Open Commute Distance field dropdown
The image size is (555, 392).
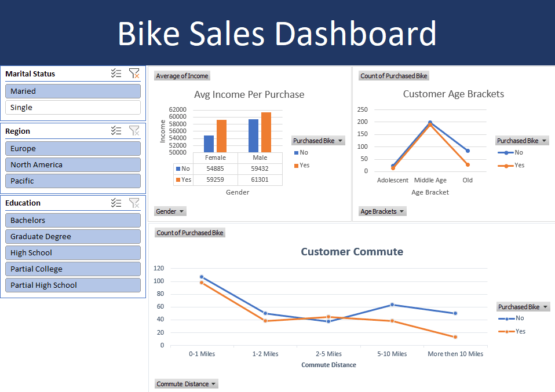[187, 384]
